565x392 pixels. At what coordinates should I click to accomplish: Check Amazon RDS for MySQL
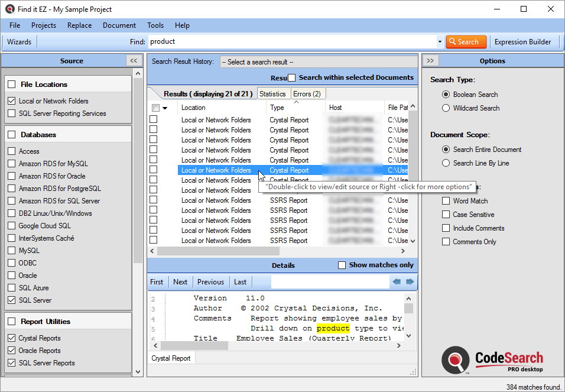coord(12,163)
